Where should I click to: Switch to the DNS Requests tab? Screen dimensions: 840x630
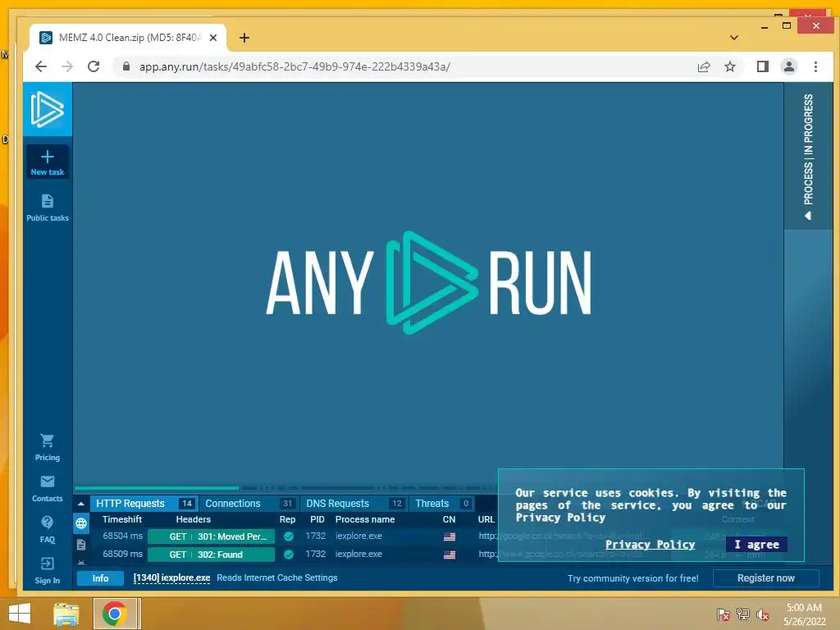click(354, 504)
